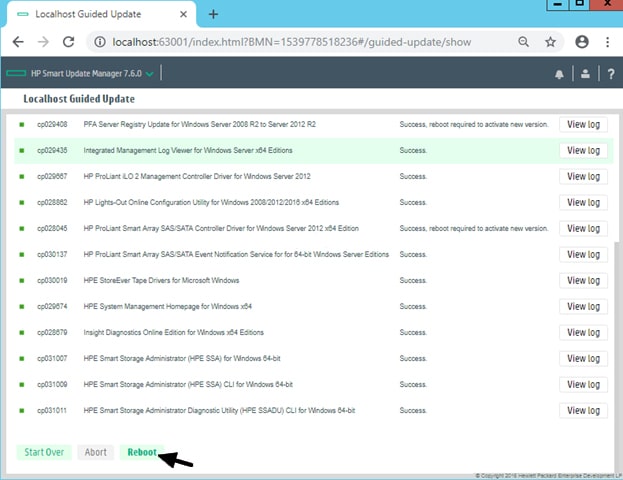Open help question mark icon

point(611,74)
